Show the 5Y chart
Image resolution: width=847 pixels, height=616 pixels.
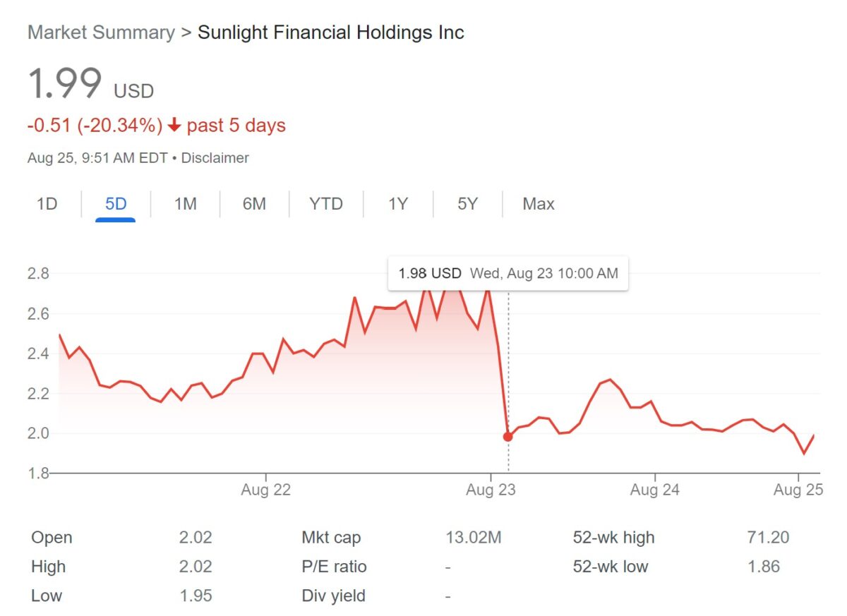[466, 204]
